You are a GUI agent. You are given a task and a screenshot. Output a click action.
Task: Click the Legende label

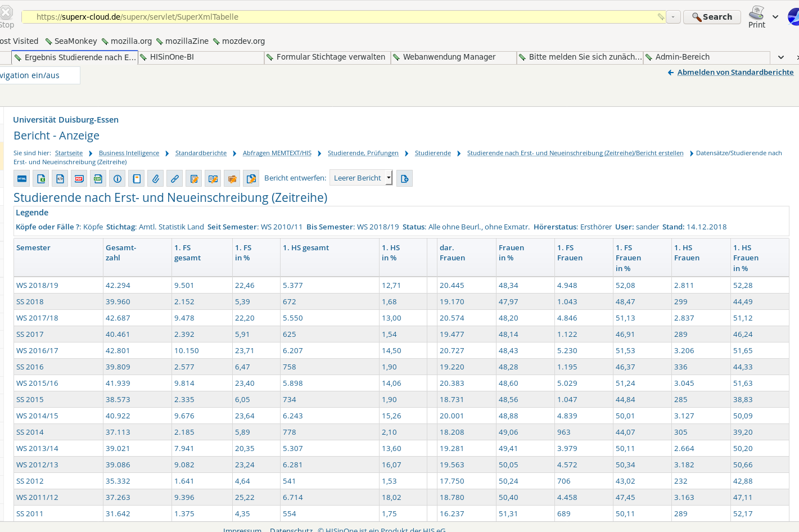[32, 213]
